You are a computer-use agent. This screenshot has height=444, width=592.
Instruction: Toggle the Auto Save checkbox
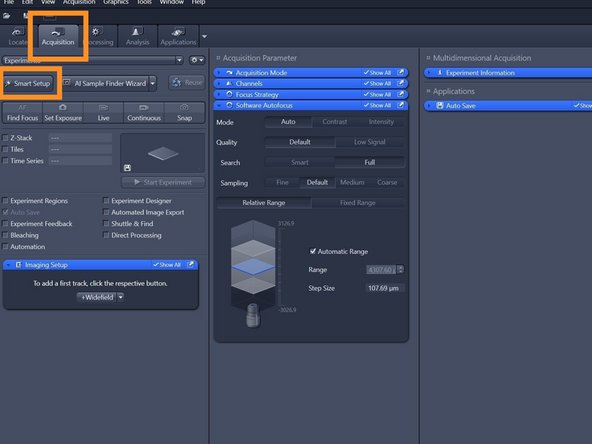[x=5, y=212]
